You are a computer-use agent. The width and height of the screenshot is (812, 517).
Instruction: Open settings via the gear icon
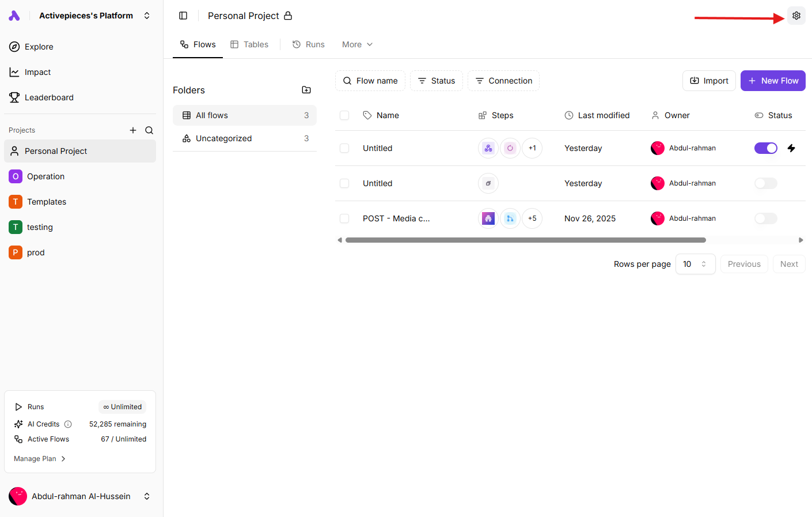tap(796, 16)
